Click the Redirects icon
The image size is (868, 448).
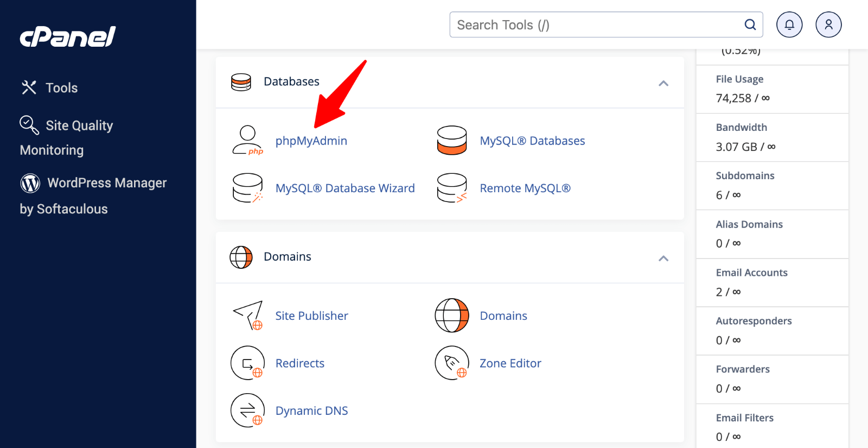(x=248, y=363)
